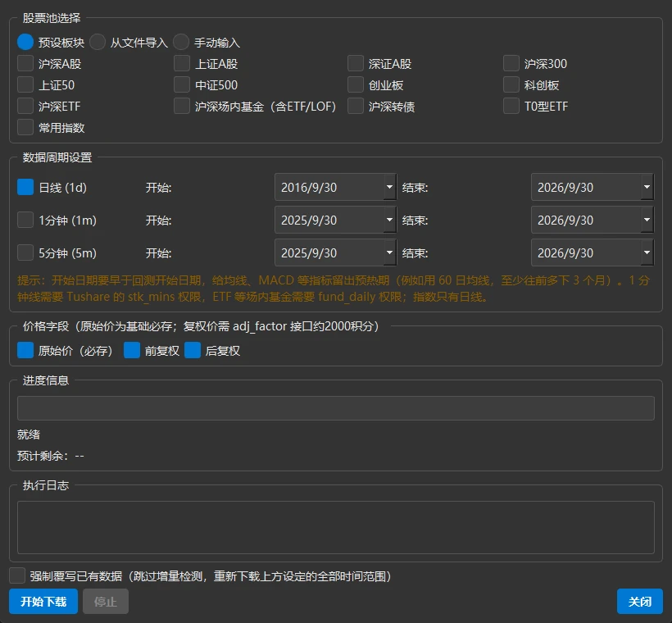This screenshot has height=623, width=672.
Task: Check the 沪深ETF checkbox
Action: point(25,106)
